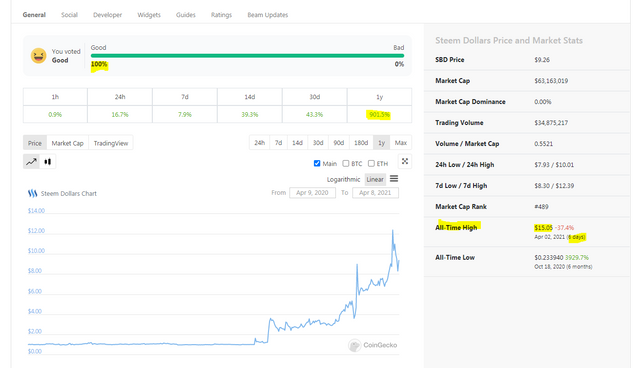The image size is (640, 368).
Task: Set chart range to 90d
Action: 339,143
